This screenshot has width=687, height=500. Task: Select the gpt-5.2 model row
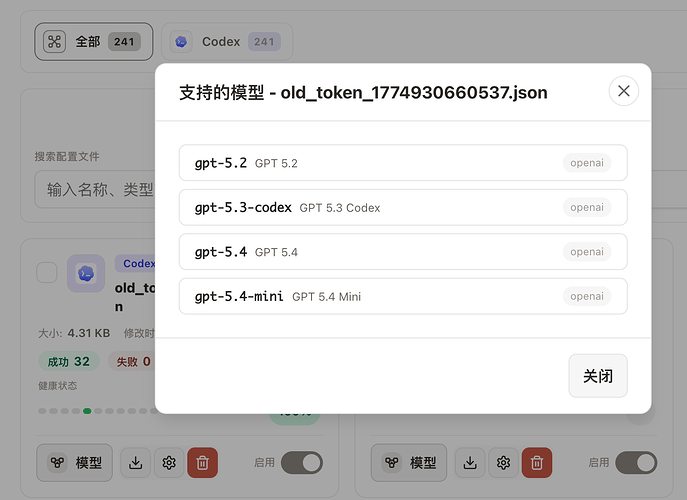click(x=403, y=163)
